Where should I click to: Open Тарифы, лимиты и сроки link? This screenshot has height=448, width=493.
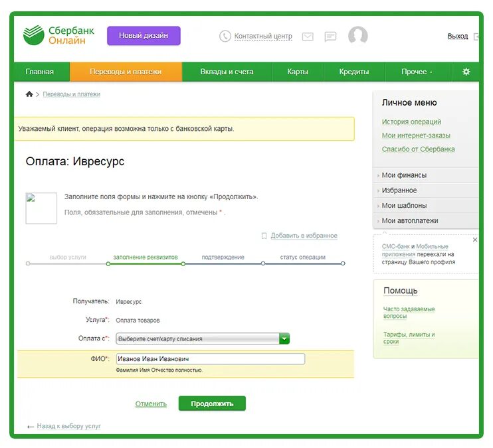point(409,338)
